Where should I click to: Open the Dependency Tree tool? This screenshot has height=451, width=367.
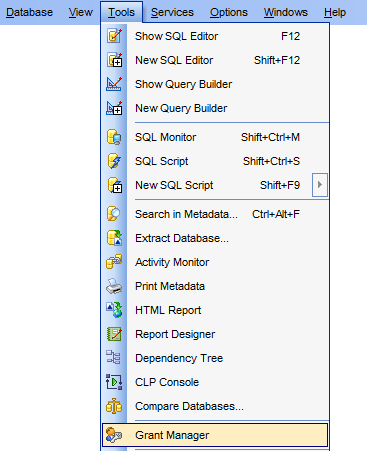[x=215, y=358]
